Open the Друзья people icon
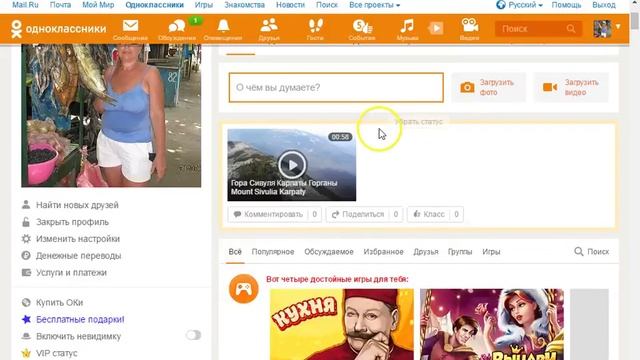 (x=269, y=25)
